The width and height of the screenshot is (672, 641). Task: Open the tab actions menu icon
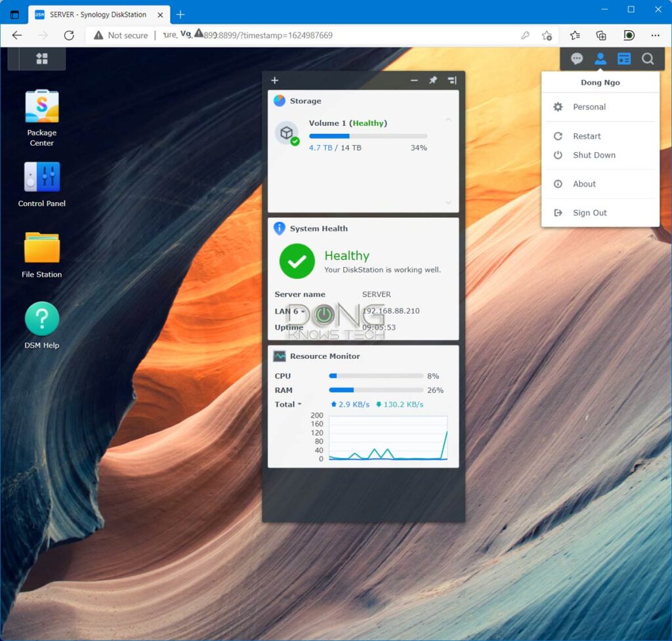(x=14, y=14)
